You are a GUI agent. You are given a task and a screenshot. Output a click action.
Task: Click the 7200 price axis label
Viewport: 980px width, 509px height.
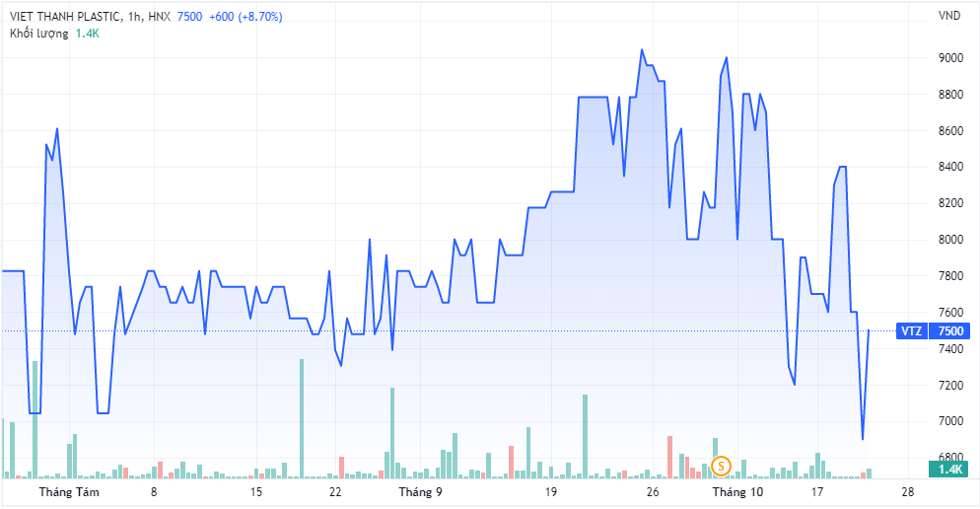click(950, 385)
